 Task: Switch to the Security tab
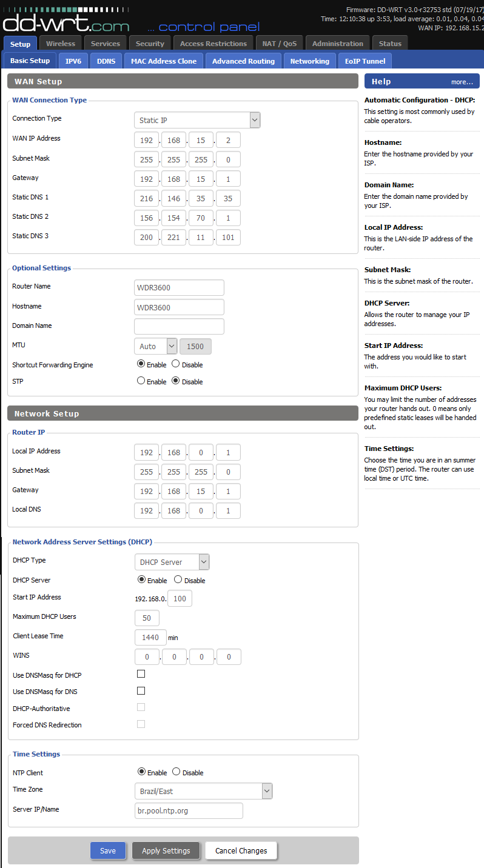click(x=150, y=44)
